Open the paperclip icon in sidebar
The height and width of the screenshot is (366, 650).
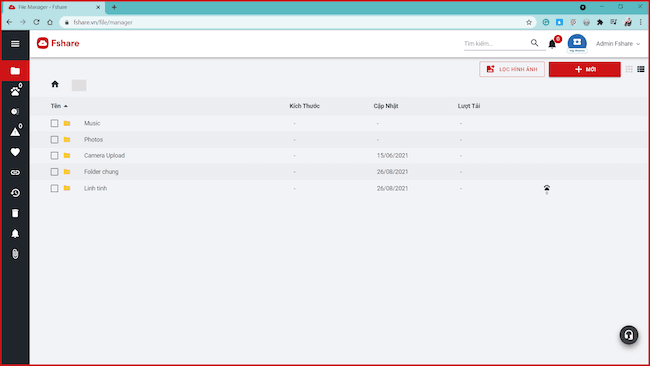[x=15, y=254]
